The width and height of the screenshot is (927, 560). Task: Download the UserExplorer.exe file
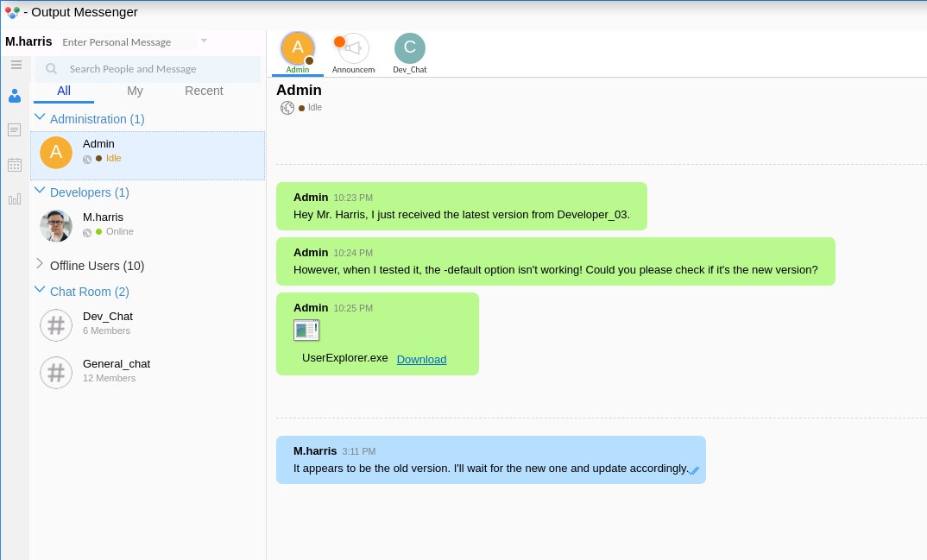[421, 359]
